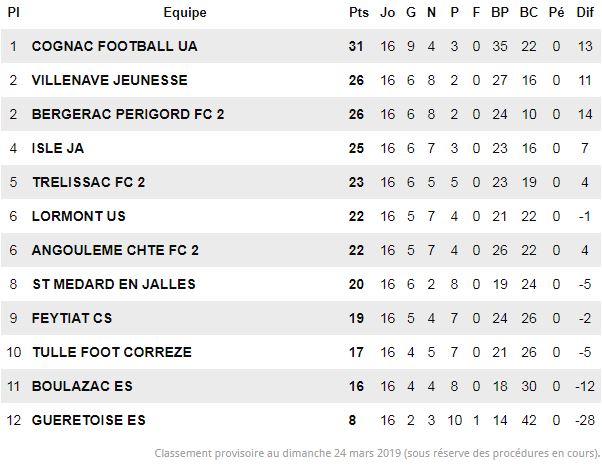Click the TULLE FOOT CORREZE team
The height and width of the screenshot is (469, 602).
(112, 352)
